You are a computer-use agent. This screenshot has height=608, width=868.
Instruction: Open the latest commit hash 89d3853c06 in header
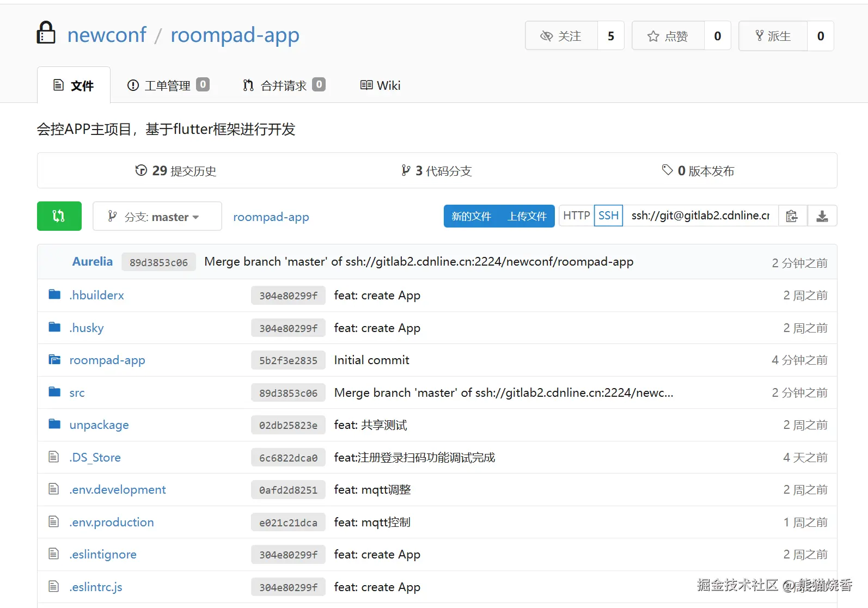tap(158, 262)
